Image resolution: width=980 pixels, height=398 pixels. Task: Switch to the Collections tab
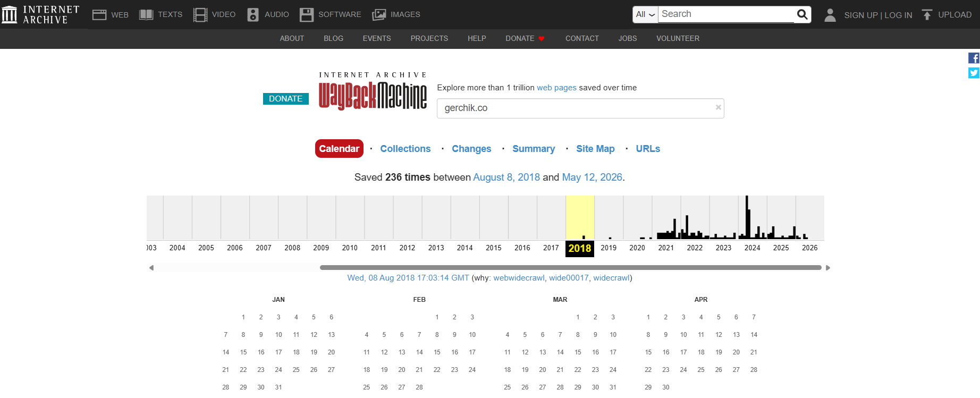pyautogui.click(x=405, y=149)
